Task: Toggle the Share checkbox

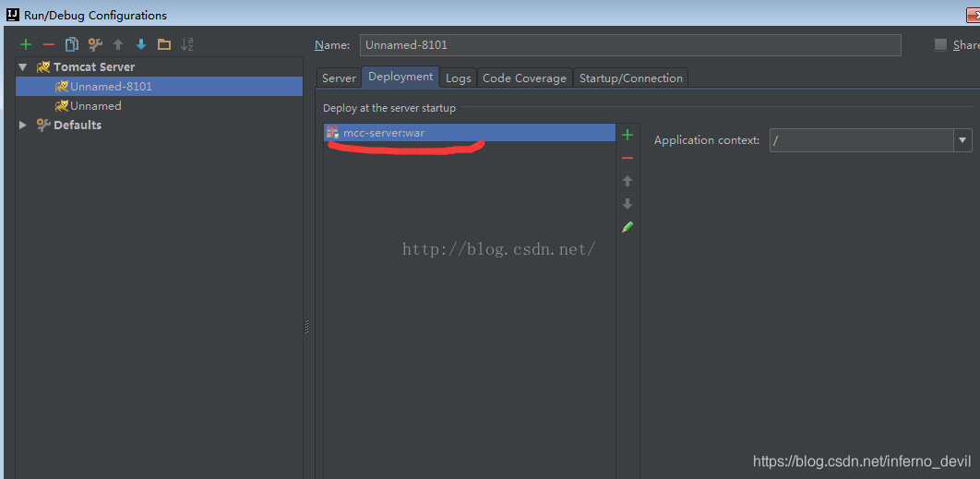Action: tap(940, 44)
